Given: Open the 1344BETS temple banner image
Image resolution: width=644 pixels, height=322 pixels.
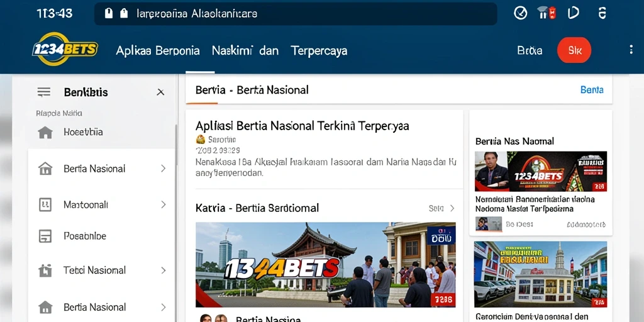Looking at the screenshot, I should pyautogui.click(x=326, y=265).
